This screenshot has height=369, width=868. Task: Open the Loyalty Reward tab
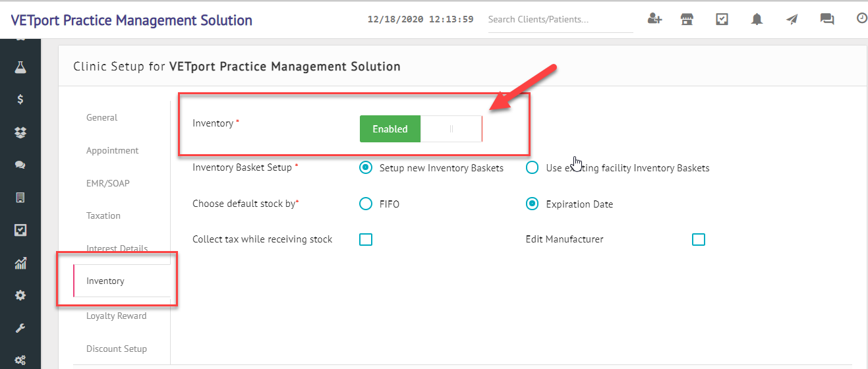tap(117, 316)
